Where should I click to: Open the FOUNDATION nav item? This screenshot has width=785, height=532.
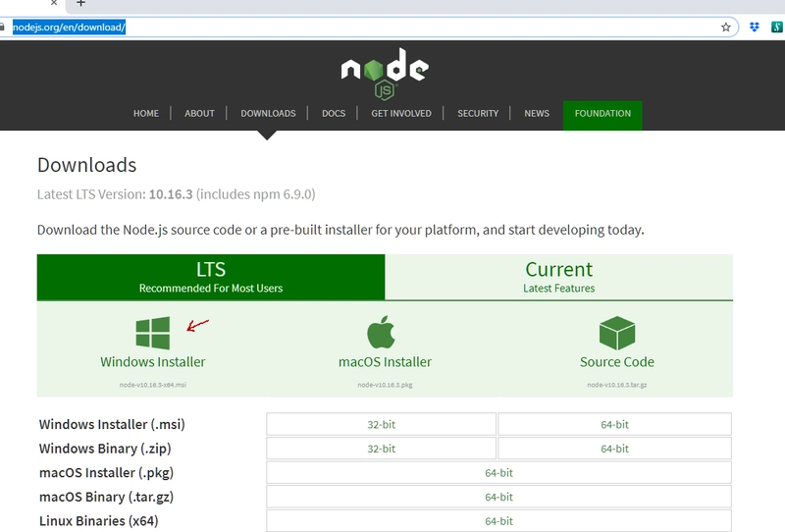(x=602, y=115)
